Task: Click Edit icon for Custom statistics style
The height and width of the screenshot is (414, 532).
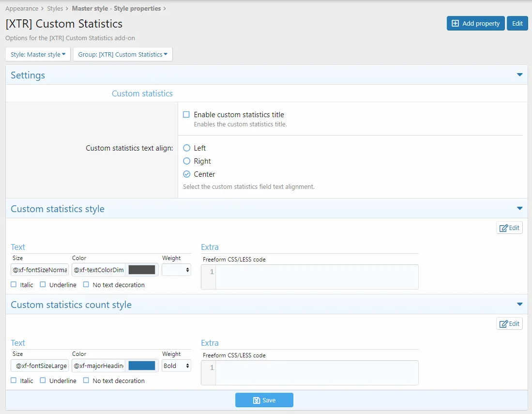Action: click(x=509, y=228)
